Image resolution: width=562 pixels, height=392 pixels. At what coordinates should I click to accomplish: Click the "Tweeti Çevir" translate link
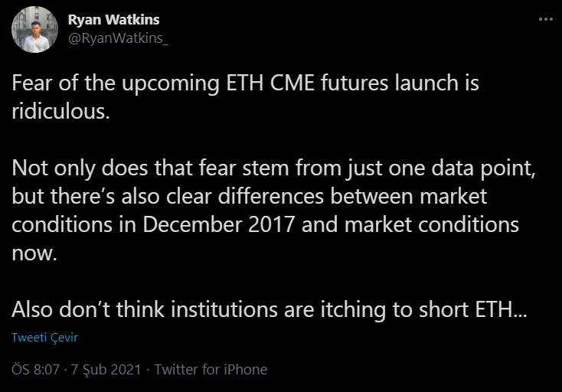[45, 337]
